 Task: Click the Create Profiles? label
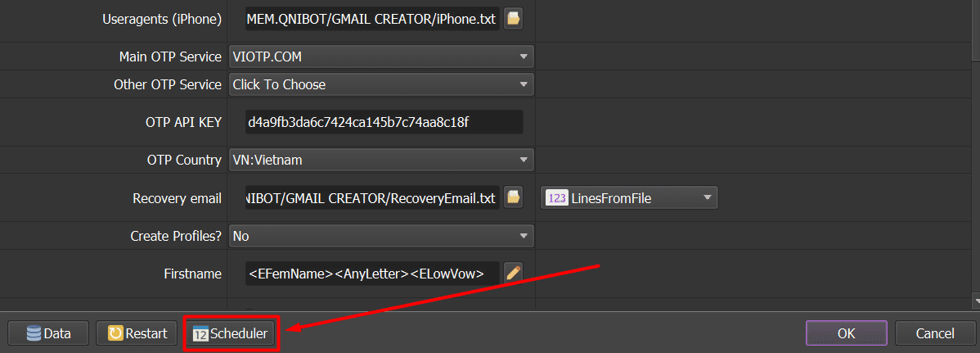(x=176, y=236)
